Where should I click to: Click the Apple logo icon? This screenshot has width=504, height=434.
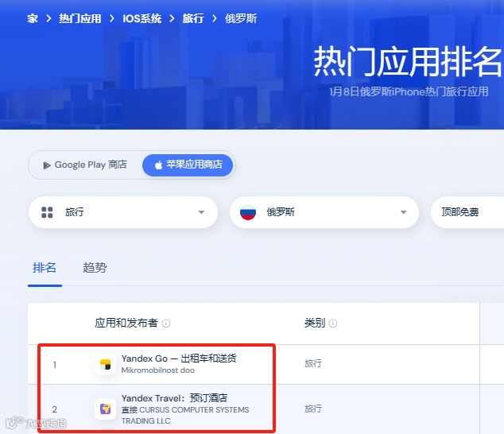(158, 165)
